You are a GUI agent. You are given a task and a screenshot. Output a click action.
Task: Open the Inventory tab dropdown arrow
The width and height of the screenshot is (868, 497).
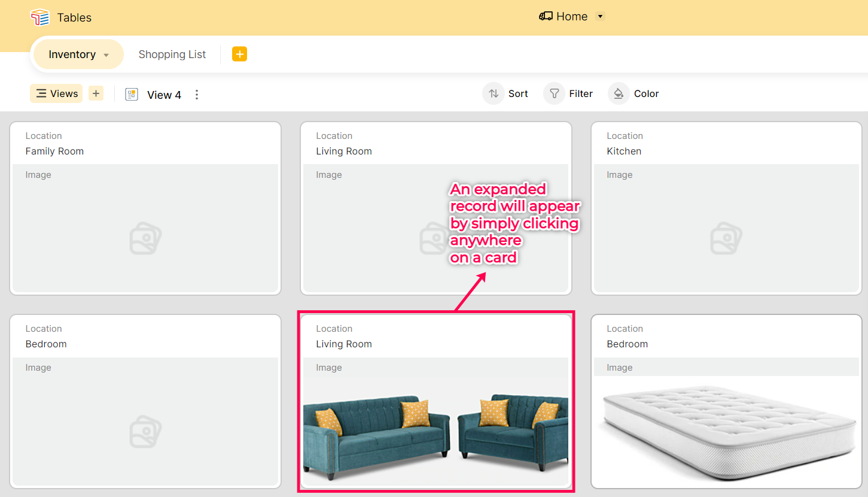(106, 55)
